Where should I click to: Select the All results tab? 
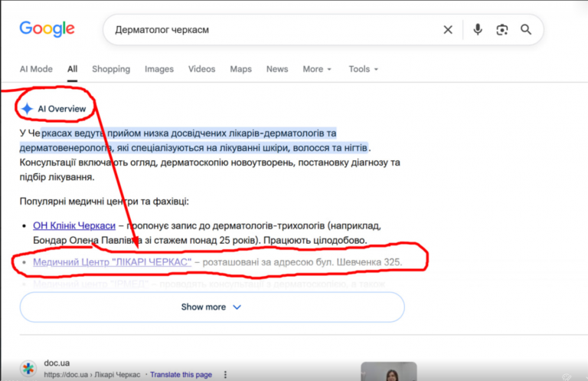pos(73,69)
